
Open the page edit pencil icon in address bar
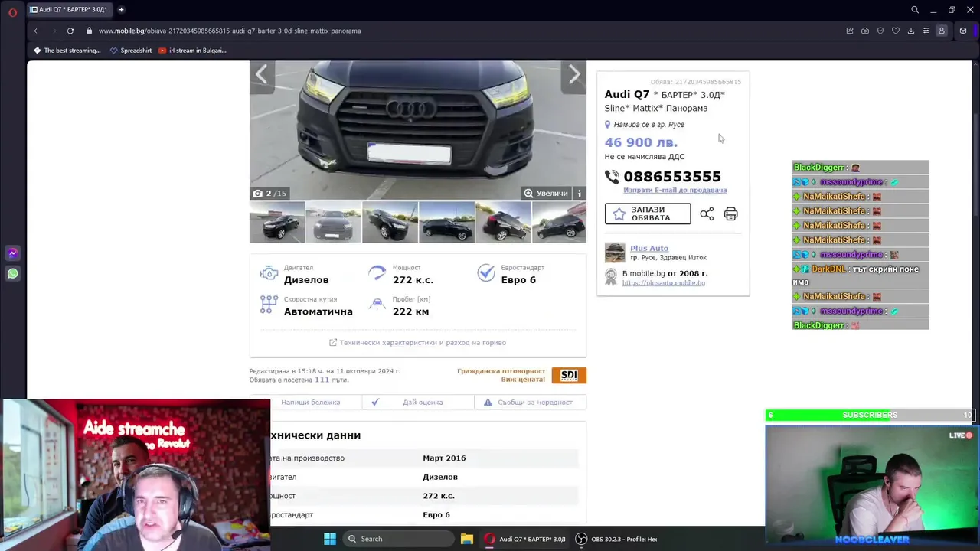coord(850,31)
